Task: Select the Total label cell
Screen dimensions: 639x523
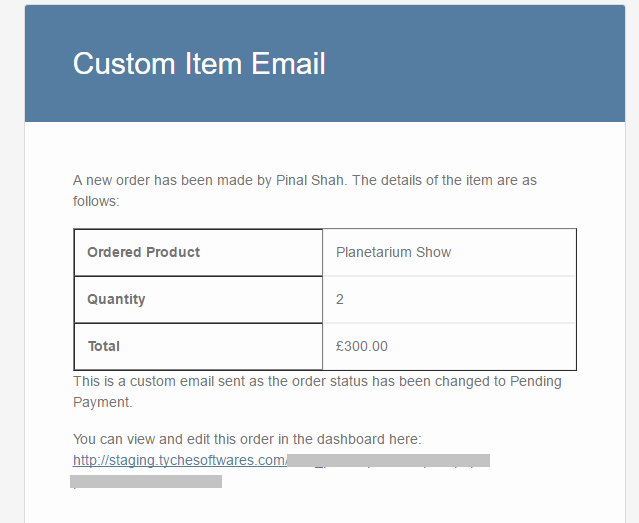Action: [x=198, y=346]
